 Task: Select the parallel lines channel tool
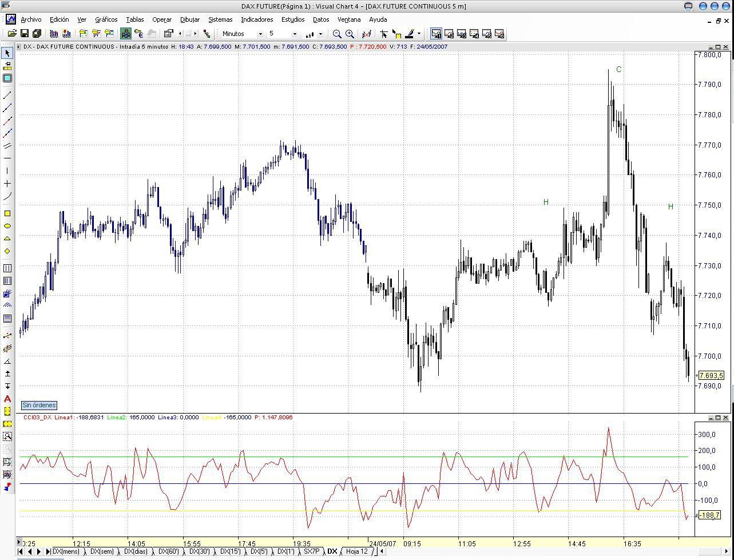[x=7, y=146]
